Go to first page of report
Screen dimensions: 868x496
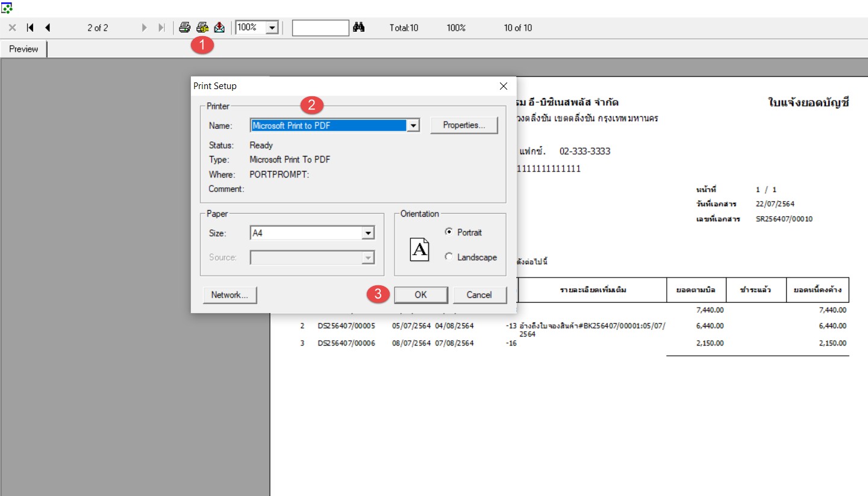(30, 28)
